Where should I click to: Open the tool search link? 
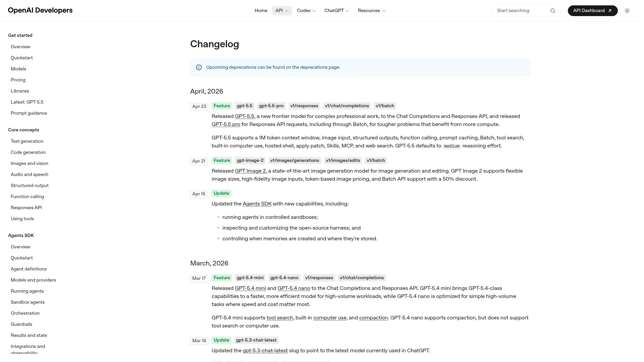coord(280,318)
